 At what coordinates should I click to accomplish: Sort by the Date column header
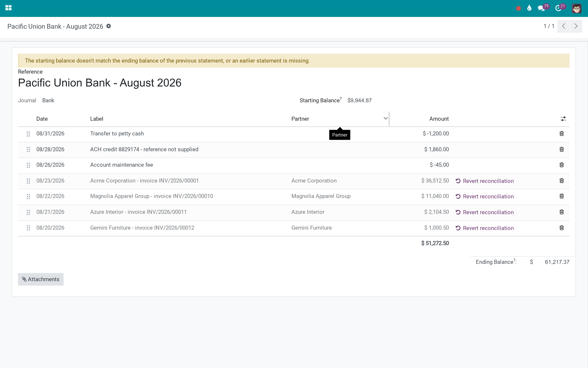click(x=42, y=119)
